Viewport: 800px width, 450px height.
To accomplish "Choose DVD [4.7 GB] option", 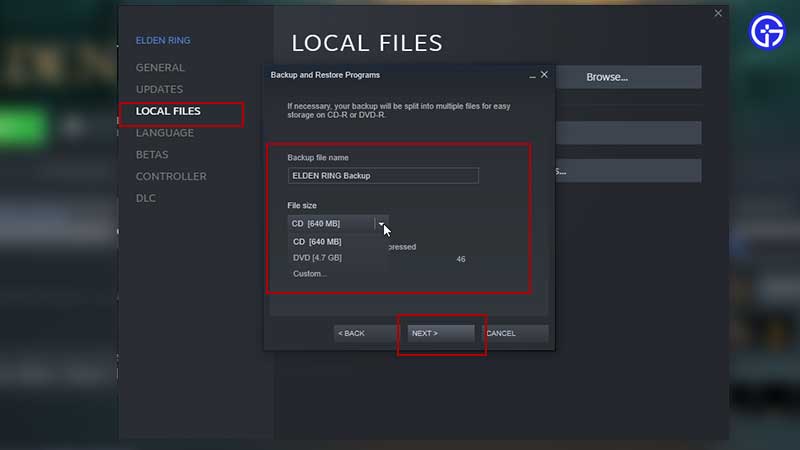I will pyautogui.click(x=317, y=258).
